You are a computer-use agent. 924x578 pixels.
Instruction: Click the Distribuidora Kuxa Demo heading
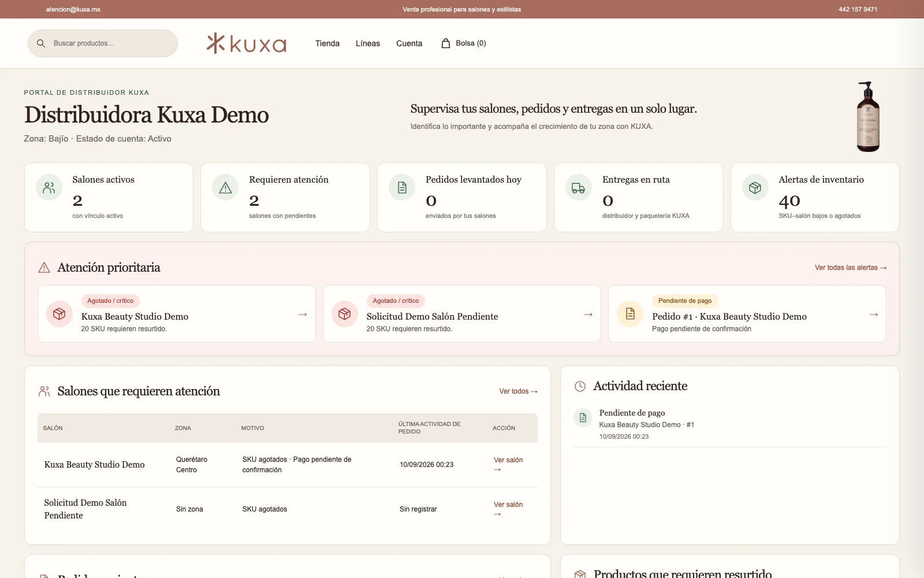click(147, 115)
